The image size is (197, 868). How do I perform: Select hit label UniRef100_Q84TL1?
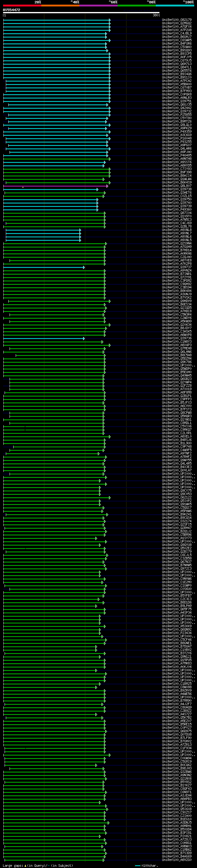click(177, 67)
